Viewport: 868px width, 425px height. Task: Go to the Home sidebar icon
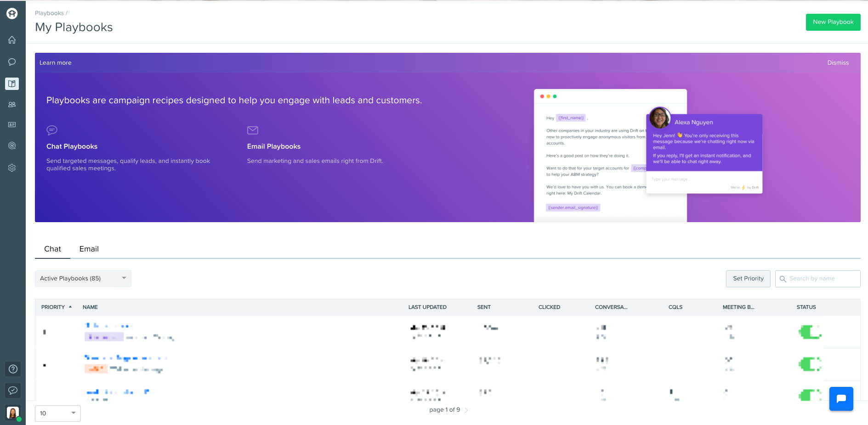[12, 40]
